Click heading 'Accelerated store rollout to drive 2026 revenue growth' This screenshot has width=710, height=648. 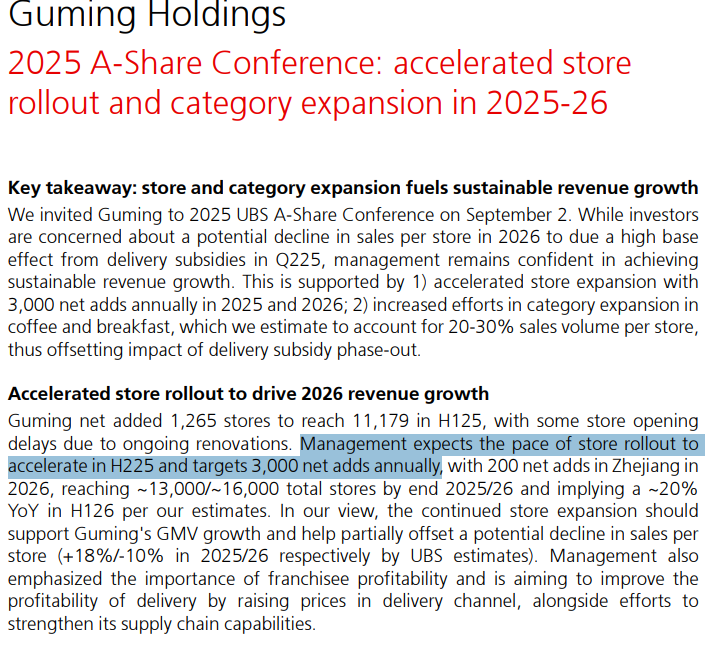coord(249,394)
